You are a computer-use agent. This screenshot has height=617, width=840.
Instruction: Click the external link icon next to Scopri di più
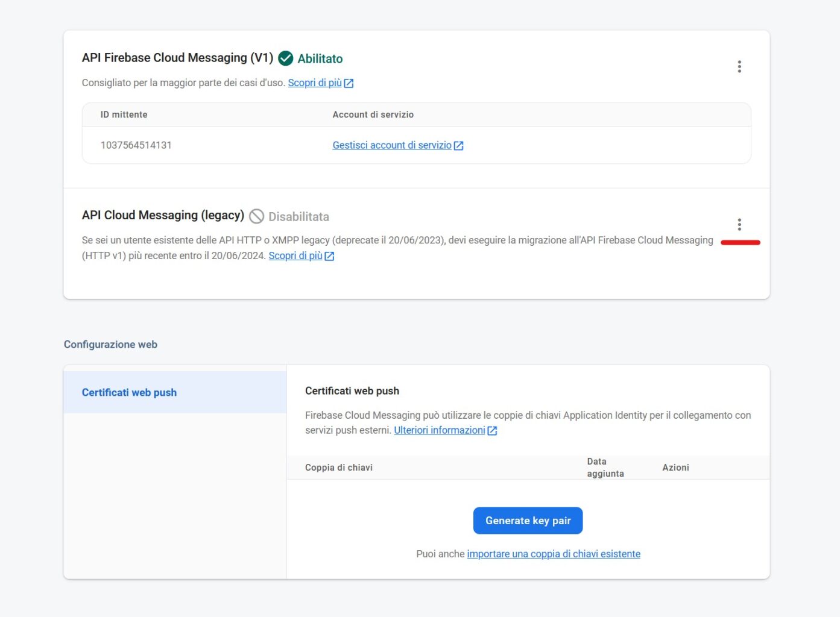(349, 83)
